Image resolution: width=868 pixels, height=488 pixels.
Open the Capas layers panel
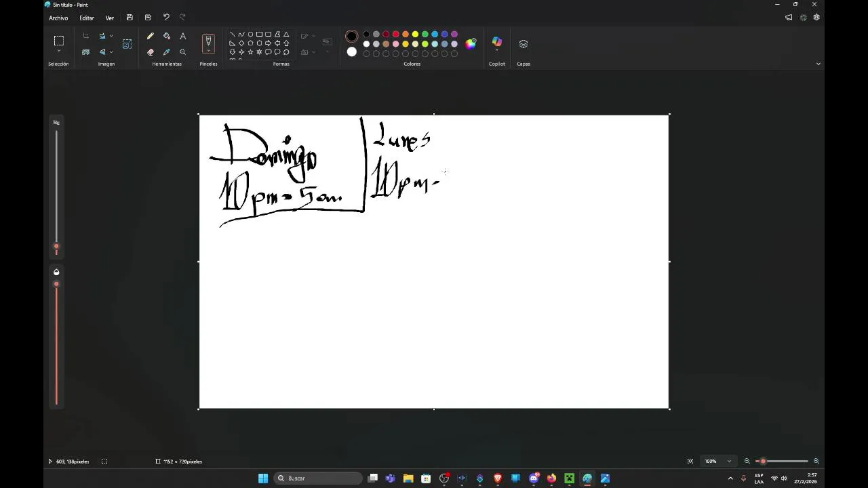click(x=524, y=43)
